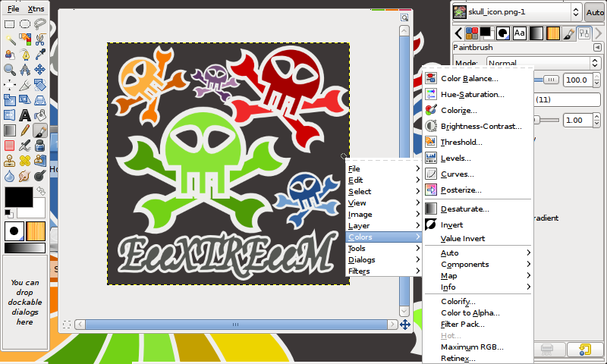This screenshot has height=364, width=607.
Task: Switch to the Fonts 'Aa' dock tab
Action: 519,33
